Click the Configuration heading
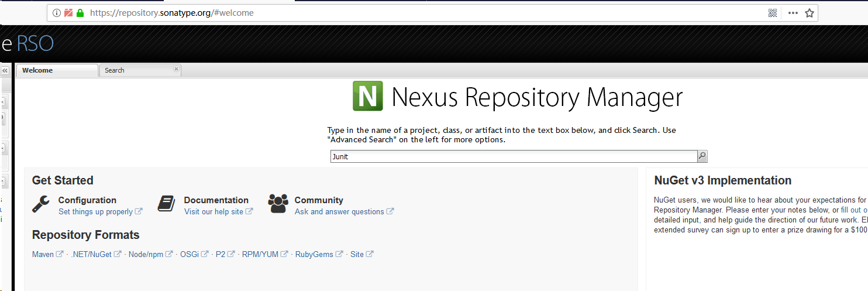This screenshot has width=868, height=291. click(87, 200)
